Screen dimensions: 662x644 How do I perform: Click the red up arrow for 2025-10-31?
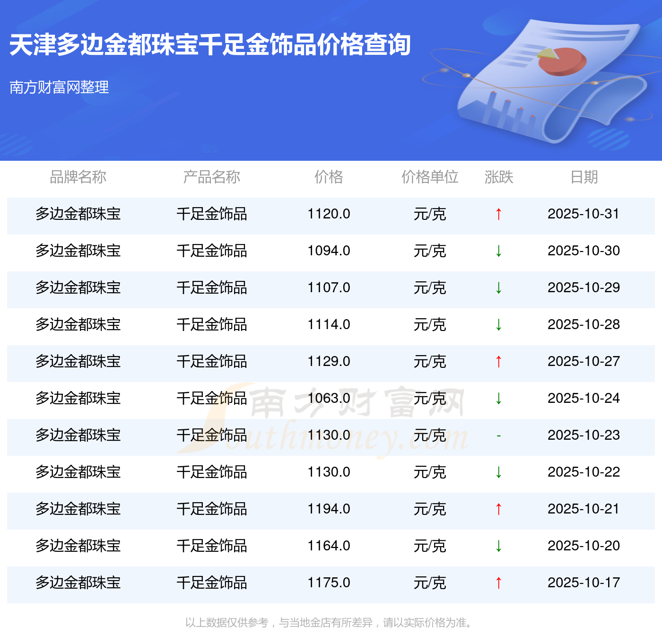pyautogui.click(x=498, y=214)
